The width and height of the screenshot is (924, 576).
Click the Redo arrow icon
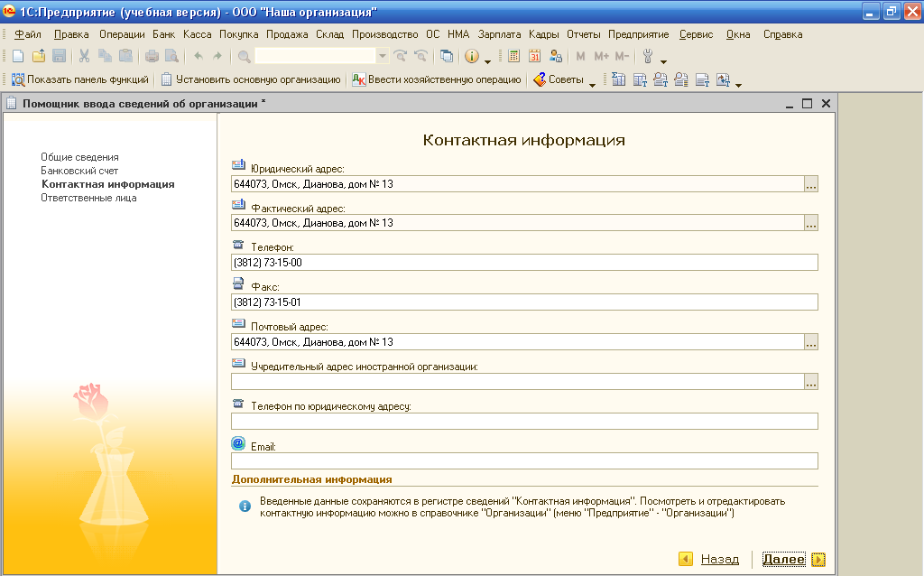[217, 56]
